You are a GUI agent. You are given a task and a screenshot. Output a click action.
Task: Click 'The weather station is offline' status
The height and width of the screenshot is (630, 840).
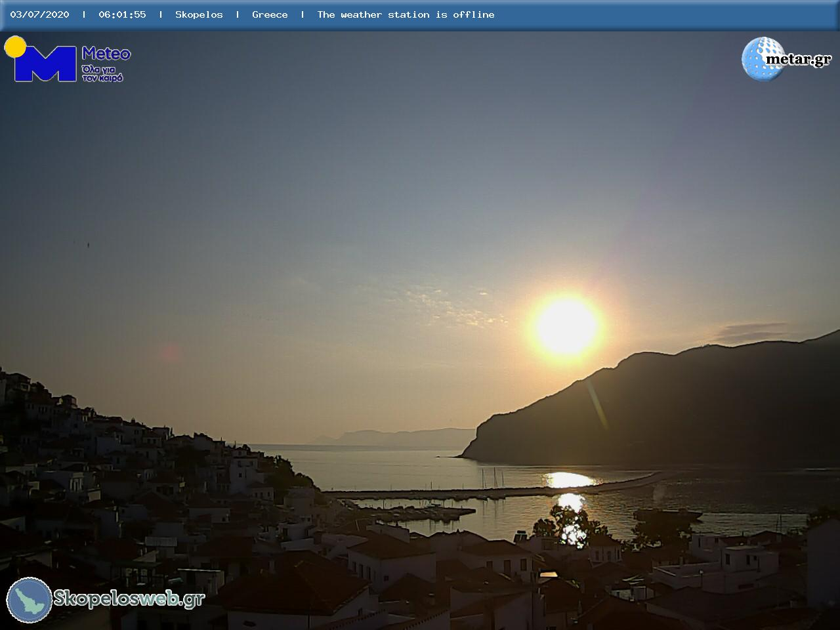[406, 14]
